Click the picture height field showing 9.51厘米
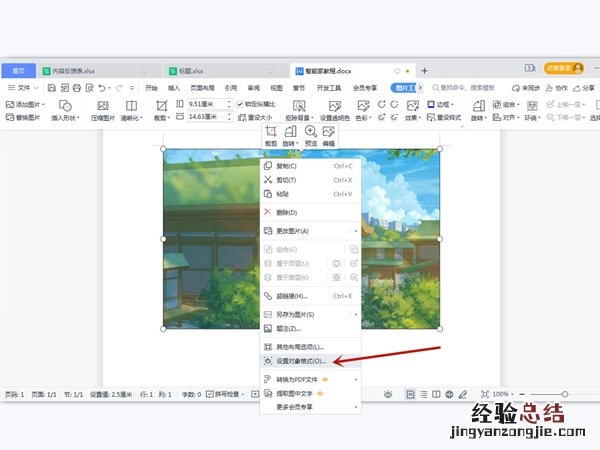This screenshot has height=450, width=600. [209, 104]
